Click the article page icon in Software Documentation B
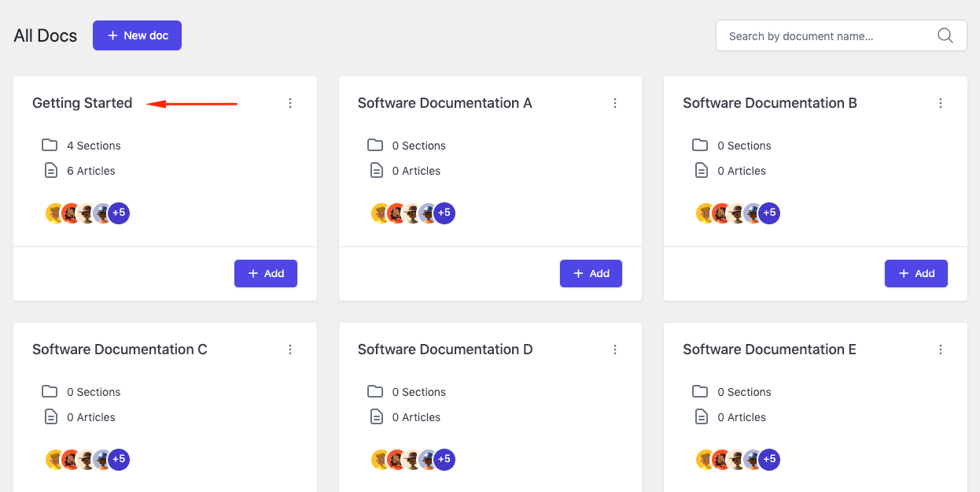This screenshot has height=492, width=980. click(x=701, y=170)
